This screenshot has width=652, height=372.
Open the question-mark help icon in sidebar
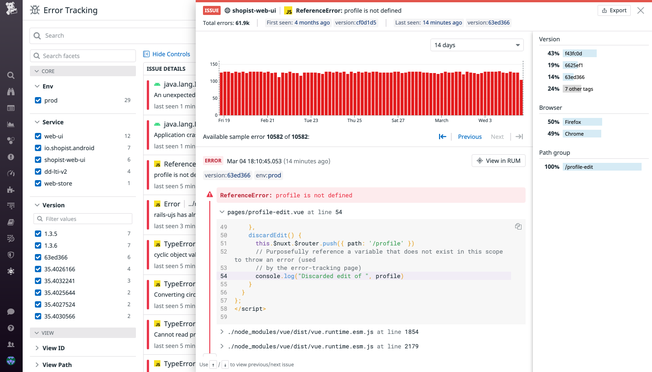[11, 328]
